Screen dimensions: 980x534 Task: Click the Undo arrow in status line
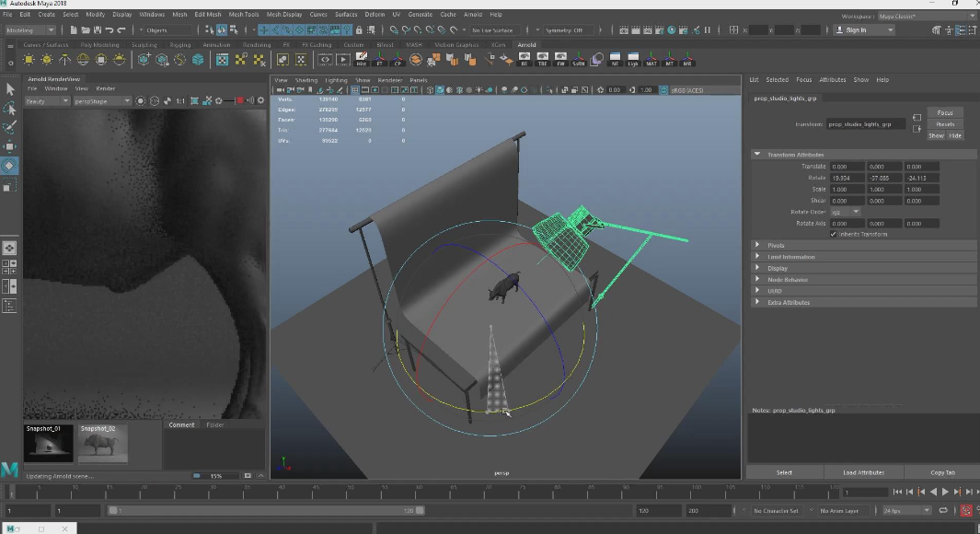click(x=109, y=30)
